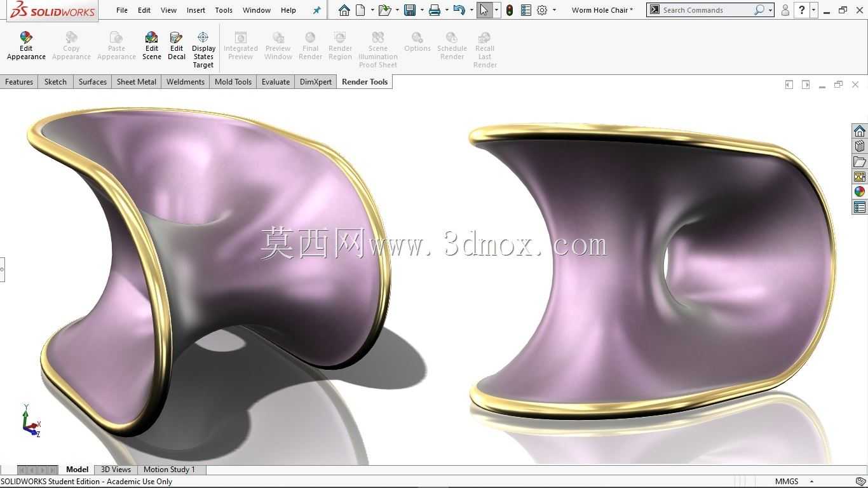Switch to the Features tab
868x488 pixels.
[x=19, y=81]
